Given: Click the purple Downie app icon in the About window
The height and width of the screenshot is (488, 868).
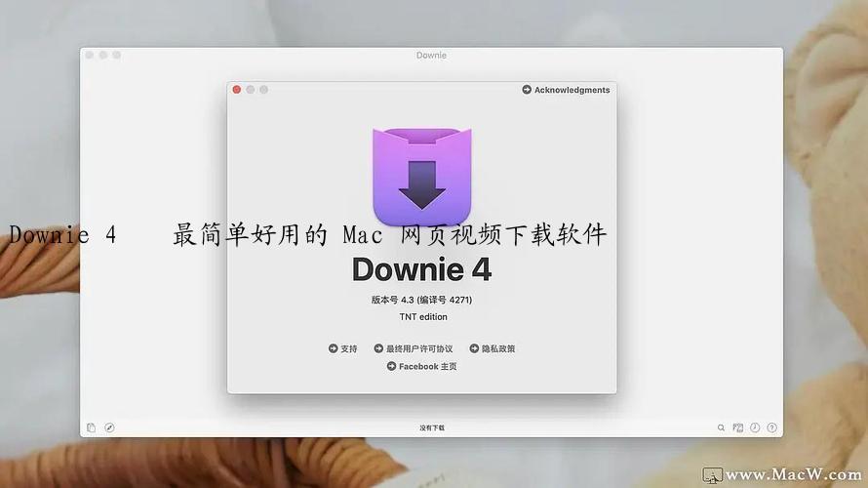Looking at the screenshot, I should click(x=422, y=176).
